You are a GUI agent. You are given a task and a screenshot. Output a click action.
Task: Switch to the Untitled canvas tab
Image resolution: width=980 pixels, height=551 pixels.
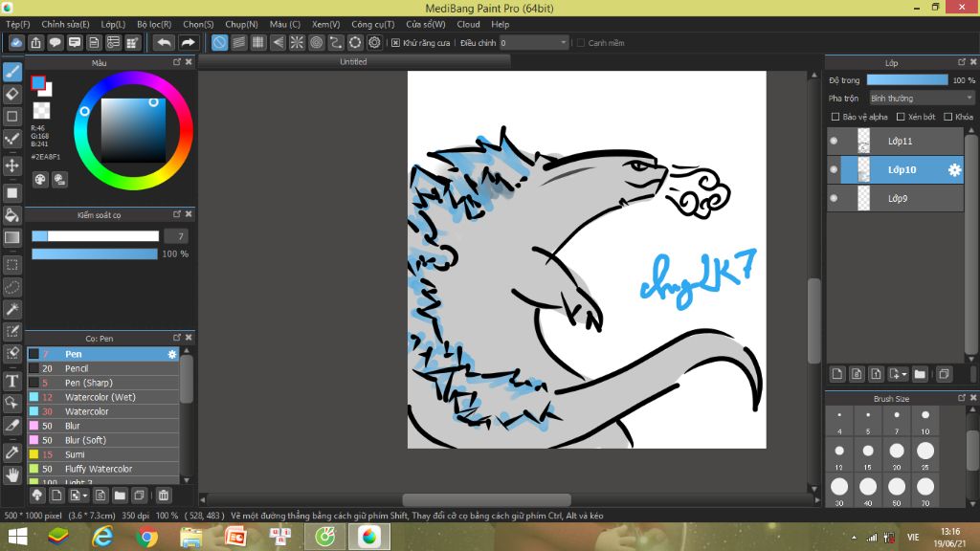coord(353,62)
